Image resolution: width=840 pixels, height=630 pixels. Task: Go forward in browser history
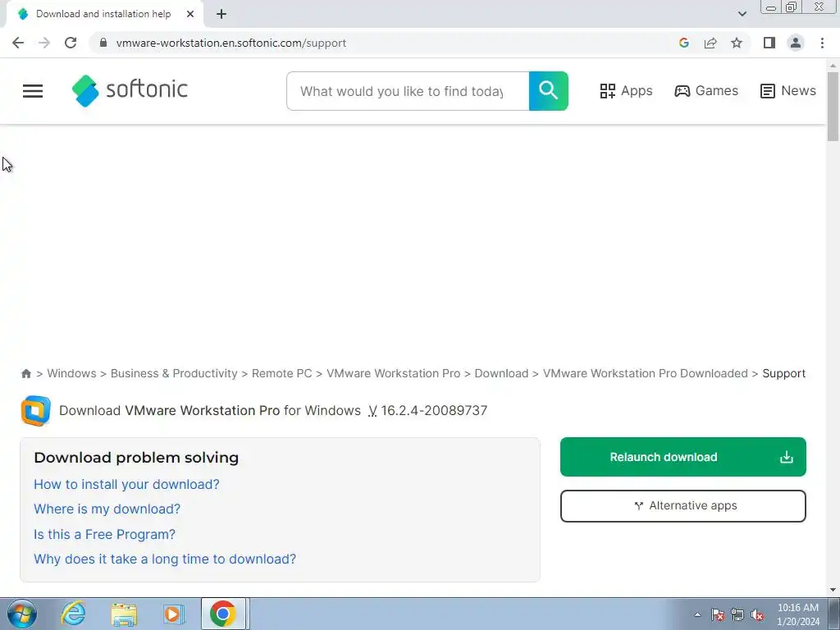tap(44, 43)
